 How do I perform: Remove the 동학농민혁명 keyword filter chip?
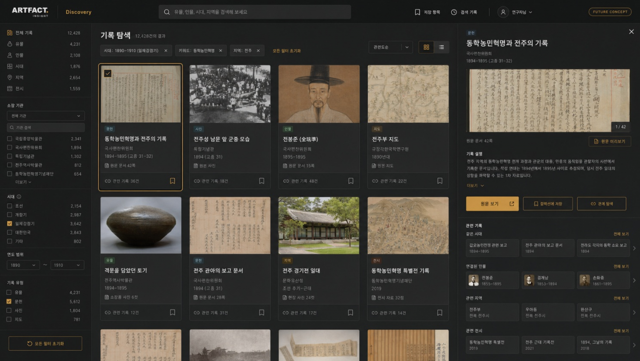click(220, 51)
